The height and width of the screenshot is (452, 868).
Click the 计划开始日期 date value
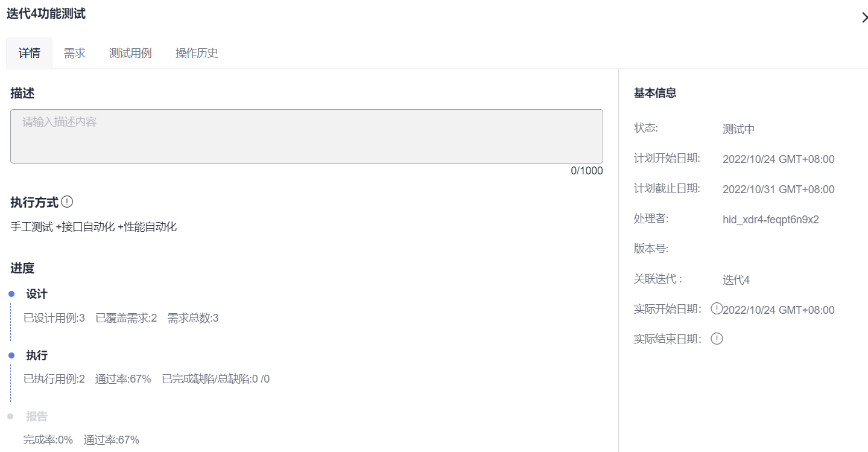click(x=778, y=159)
